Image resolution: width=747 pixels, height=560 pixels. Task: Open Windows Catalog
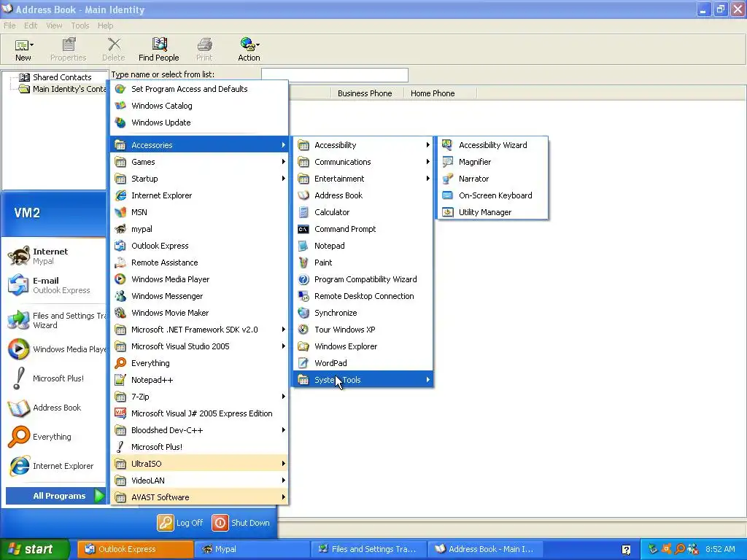point(200,106)
